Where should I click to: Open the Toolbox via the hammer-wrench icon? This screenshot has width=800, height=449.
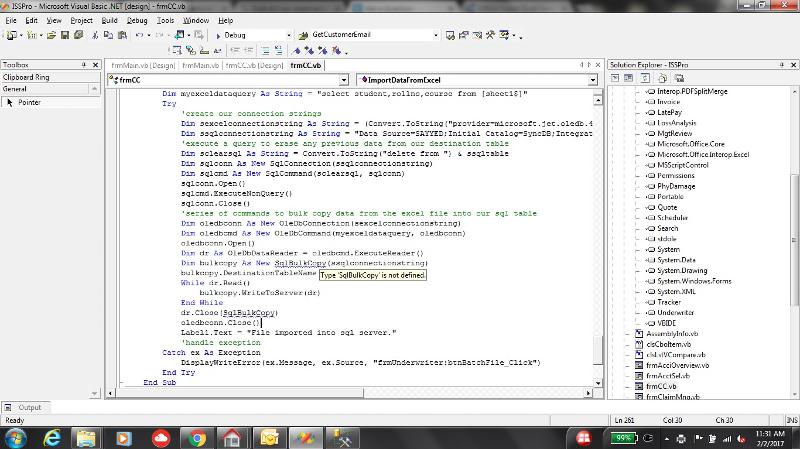point(490,35)
